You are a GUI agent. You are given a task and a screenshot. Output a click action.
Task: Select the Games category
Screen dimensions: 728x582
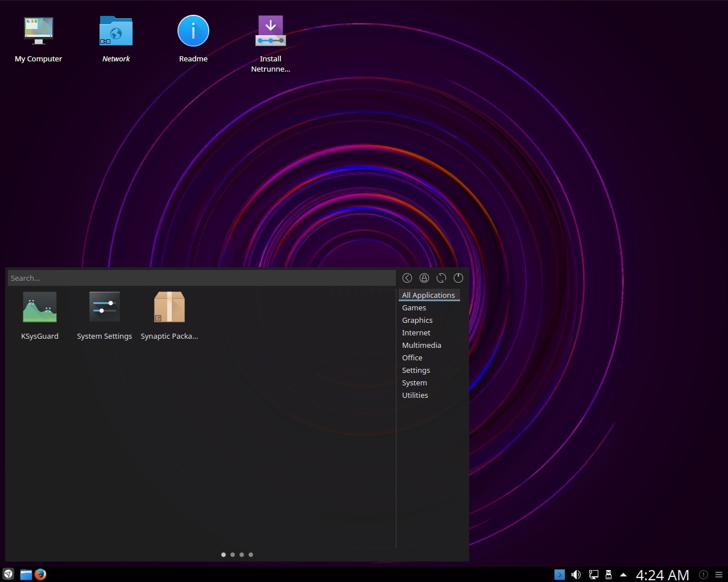click(414, 307)
